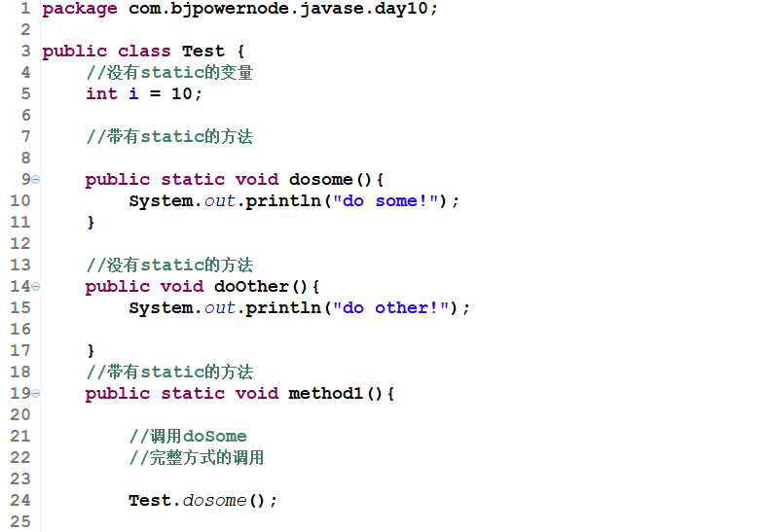Click the package declaration 'com.bjpowernode.javase.day10'
The height and width of the screenshot is (532, 771).
277,9
